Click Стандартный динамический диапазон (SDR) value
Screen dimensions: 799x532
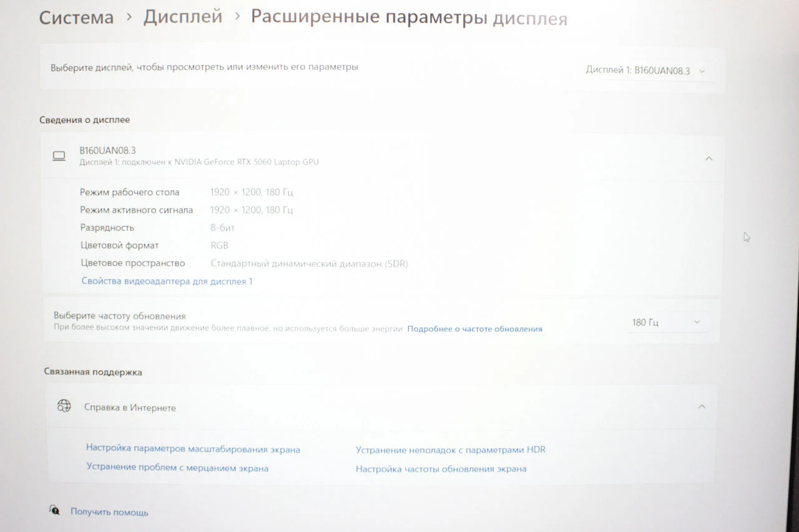pos(310,264)
